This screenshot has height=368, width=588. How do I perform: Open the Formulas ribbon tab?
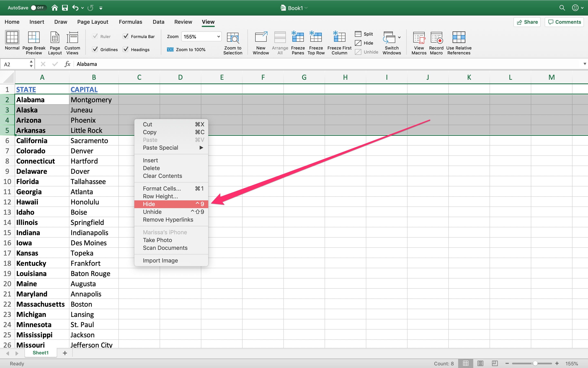130,22
